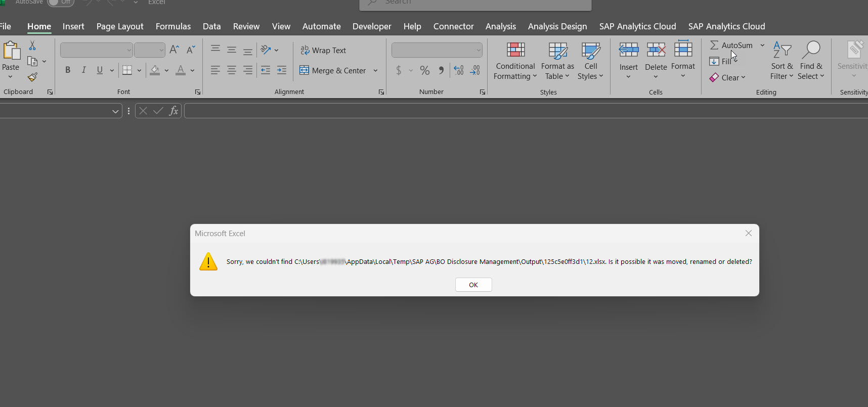Screen dimensions: 868x407
Task: Decrease decimal places
Action: click(475, 70)
